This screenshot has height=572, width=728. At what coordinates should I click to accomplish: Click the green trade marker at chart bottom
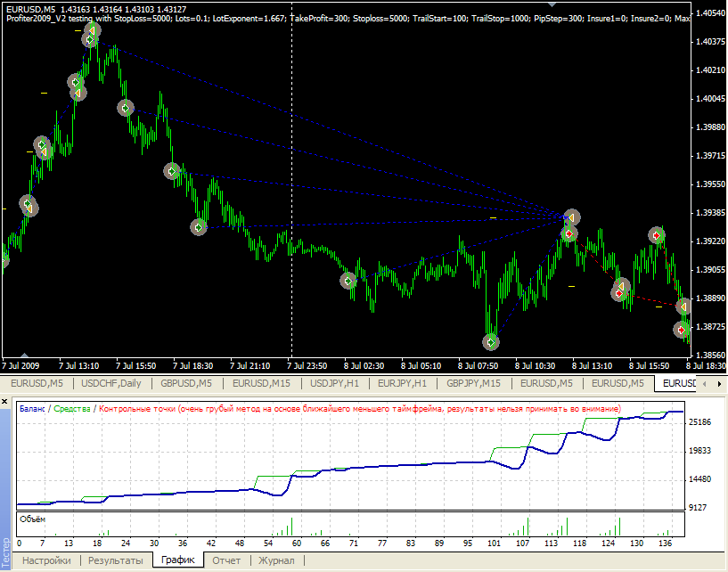click(x=491, y=341)
